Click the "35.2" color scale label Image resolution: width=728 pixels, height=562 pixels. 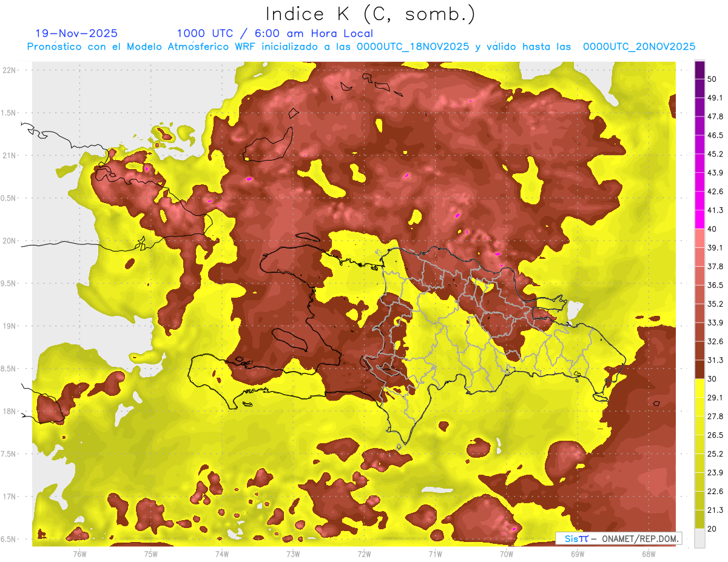(x=715, y=304)
